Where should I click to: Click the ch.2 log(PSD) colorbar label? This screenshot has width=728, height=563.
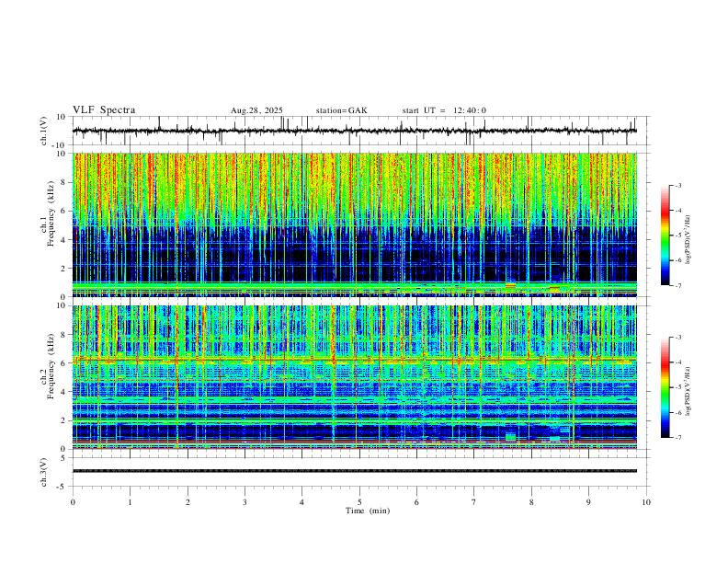(x=688, y=391)
